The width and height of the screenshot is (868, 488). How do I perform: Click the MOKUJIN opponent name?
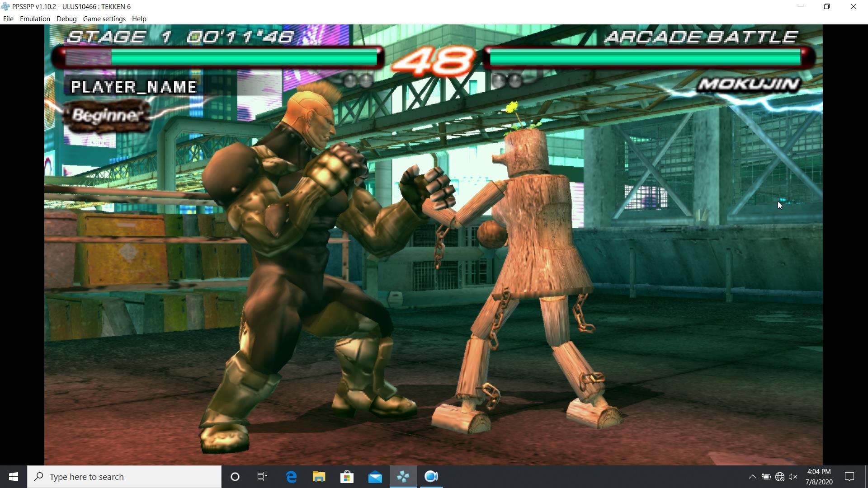tap(748, 84)
